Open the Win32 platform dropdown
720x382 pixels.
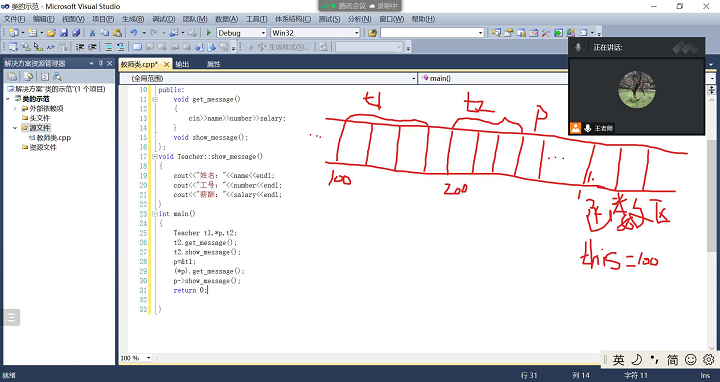click(x=356, y=33)
